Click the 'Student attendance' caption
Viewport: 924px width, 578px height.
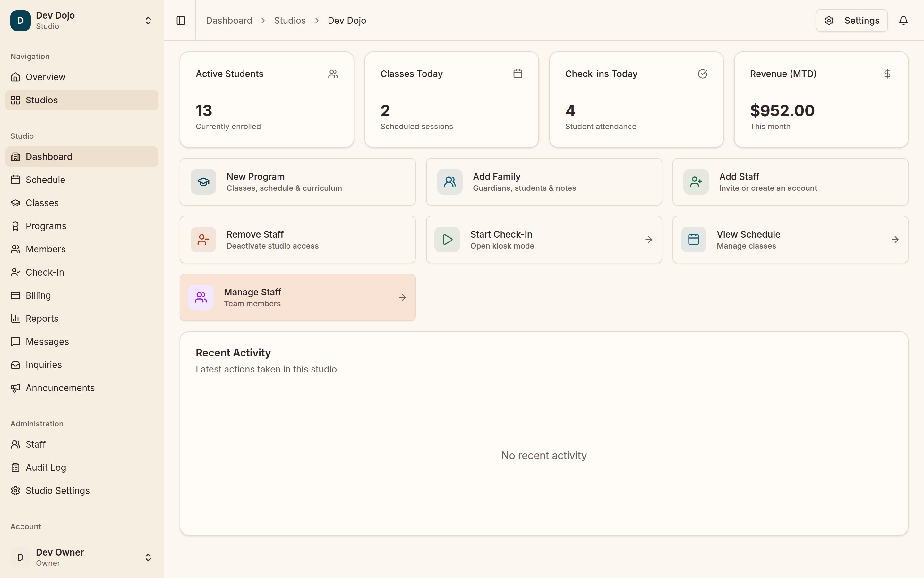pos(601,127)
